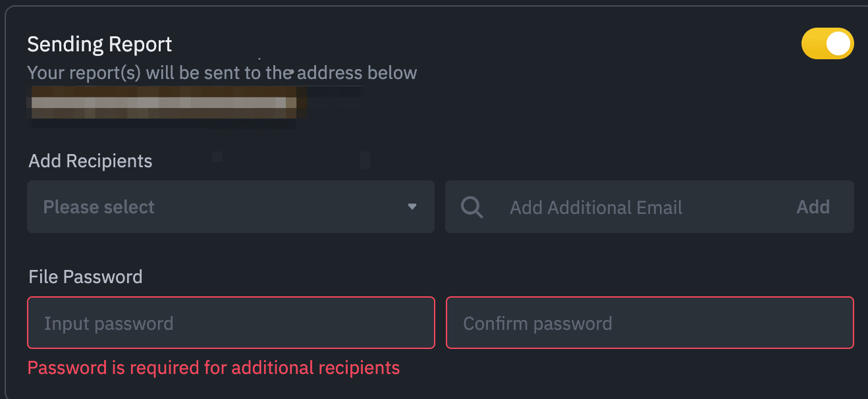Click the "Confirm password" placeholder text
Screen dimensions: 868x399
[x=537, y=324]
